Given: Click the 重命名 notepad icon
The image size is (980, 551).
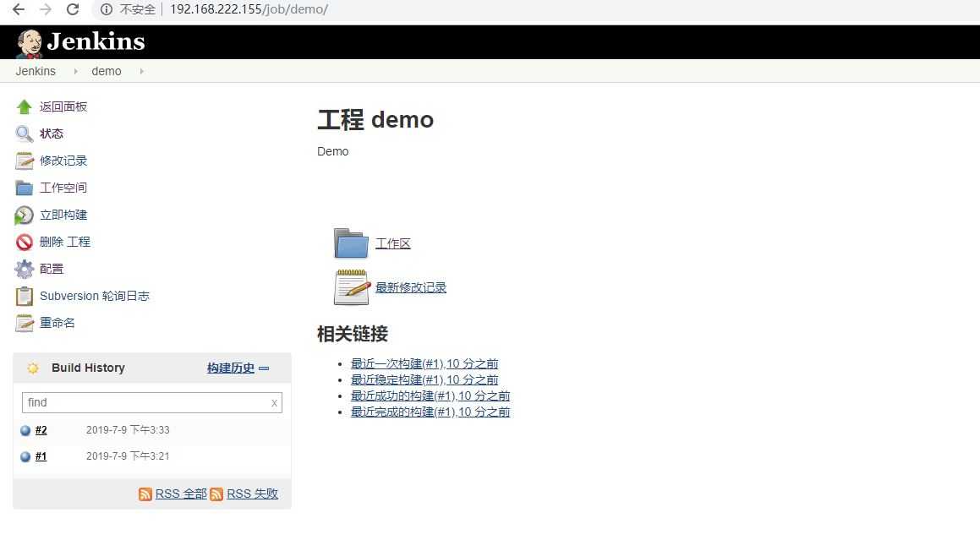Looking at the screenshot, I should 24,323.
